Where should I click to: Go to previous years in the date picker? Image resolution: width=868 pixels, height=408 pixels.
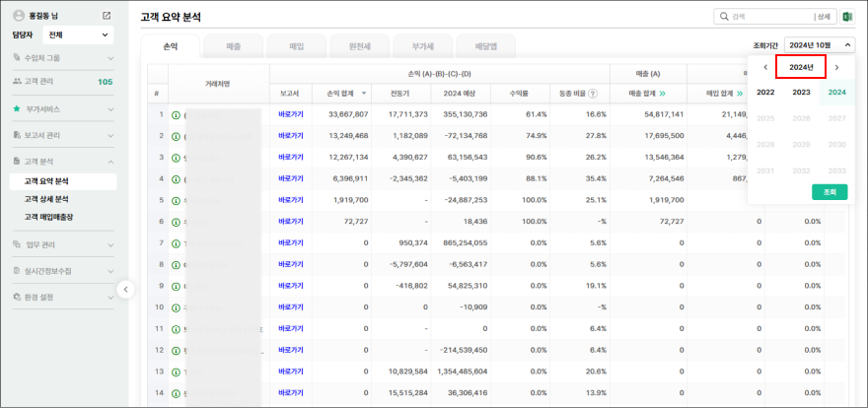click(765, 67)
